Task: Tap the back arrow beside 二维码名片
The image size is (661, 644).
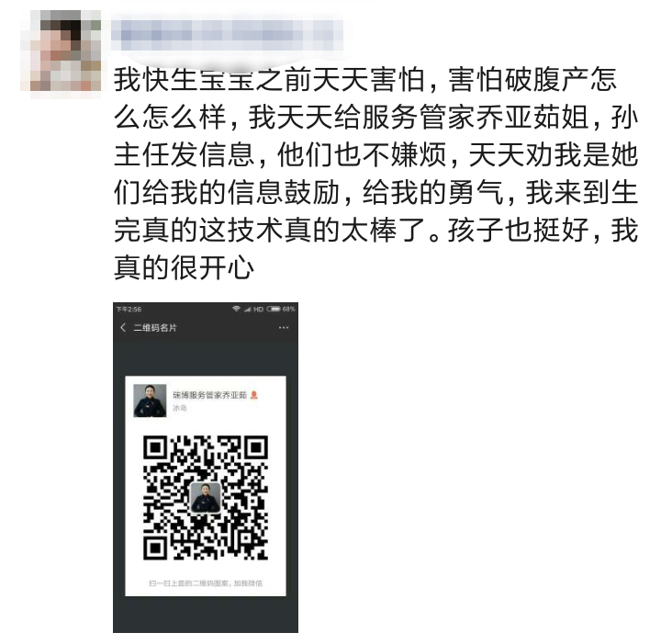Action: 123,327
